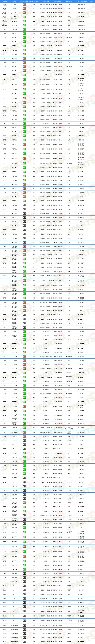Viewport: 95px width, 644px height.
Task: Click the Oznaczenie silnika column header
Action: pyautogui.click(x=81, y=1)
